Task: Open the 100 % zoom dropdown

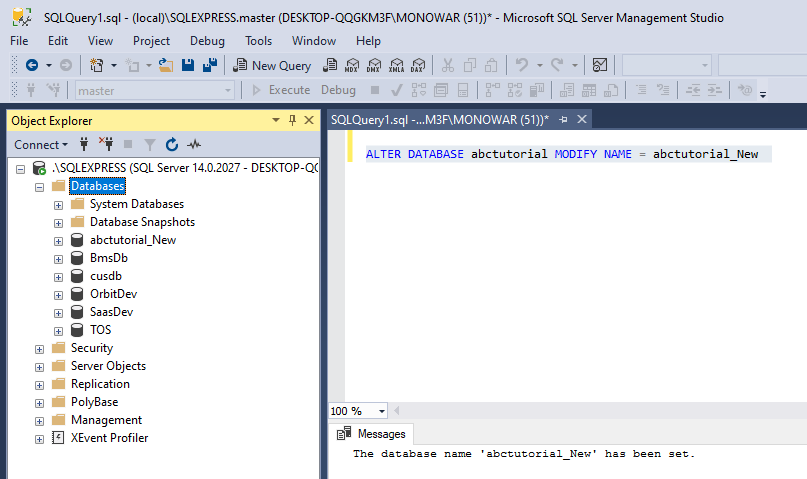Action: [x=381, y=411]
